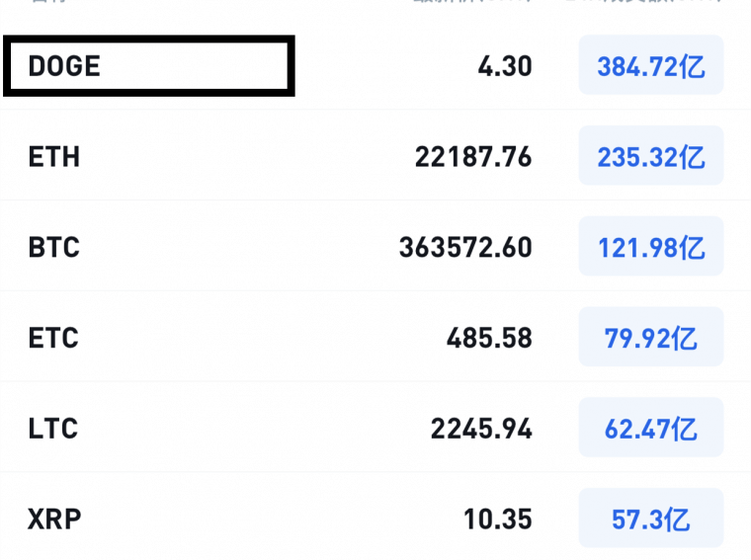The height and width of the screenshot is (560, 751).
Task: Click the 235.32亿 volume badge
Action: 651,156
